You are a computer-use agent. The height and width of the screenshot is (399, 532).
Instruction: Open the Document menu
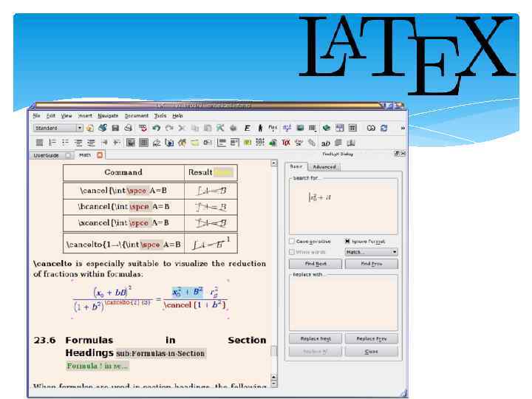(x=137, y=116)
